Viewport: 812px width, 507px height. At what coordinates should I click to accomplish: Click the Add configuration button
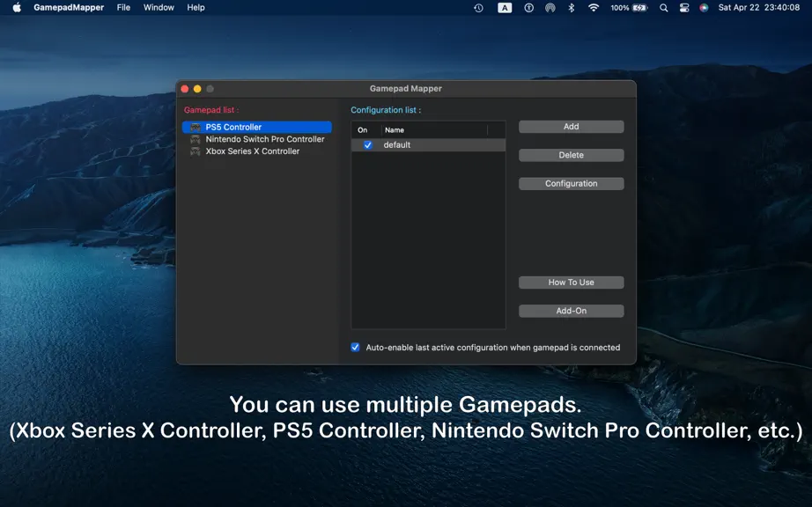coord(572,127)
